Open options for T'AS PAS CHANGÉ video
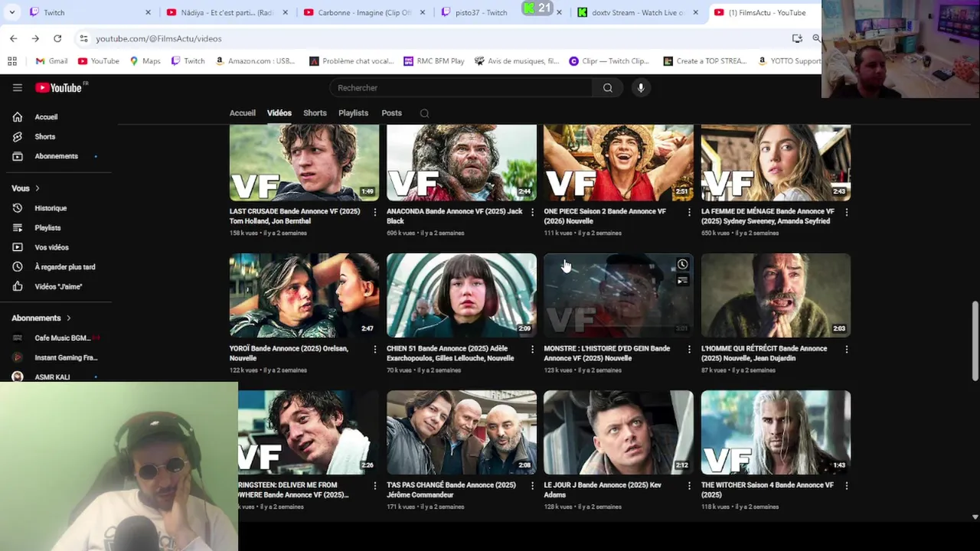 pos(532,486)
